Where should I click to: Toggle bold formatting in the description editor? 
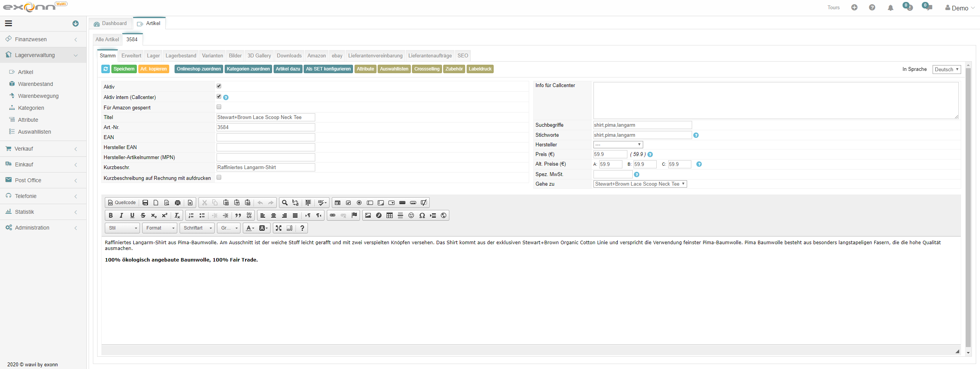coord(111,215)
